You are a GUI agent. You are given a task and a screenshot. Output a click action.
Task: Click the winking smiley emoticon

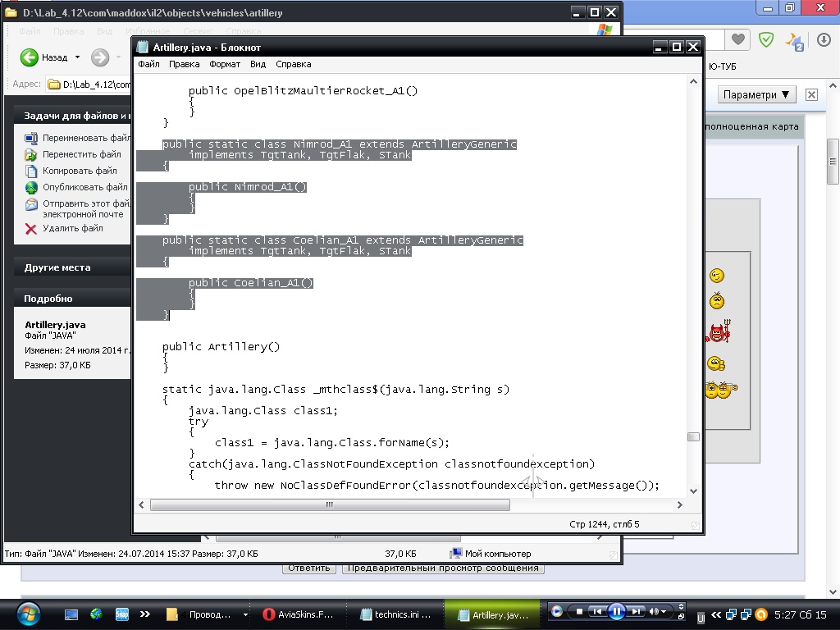(x=717, y=276)
